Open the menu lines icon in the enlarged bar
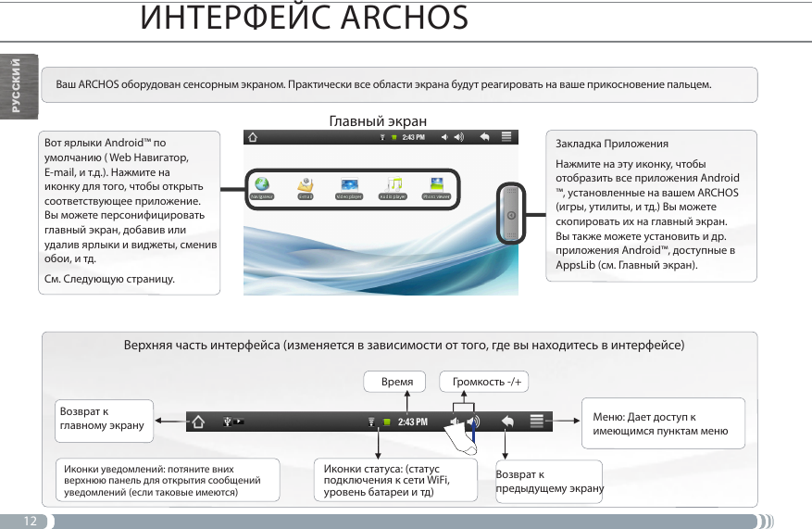This screenshot has width=812, height=529. coord(537,422)
